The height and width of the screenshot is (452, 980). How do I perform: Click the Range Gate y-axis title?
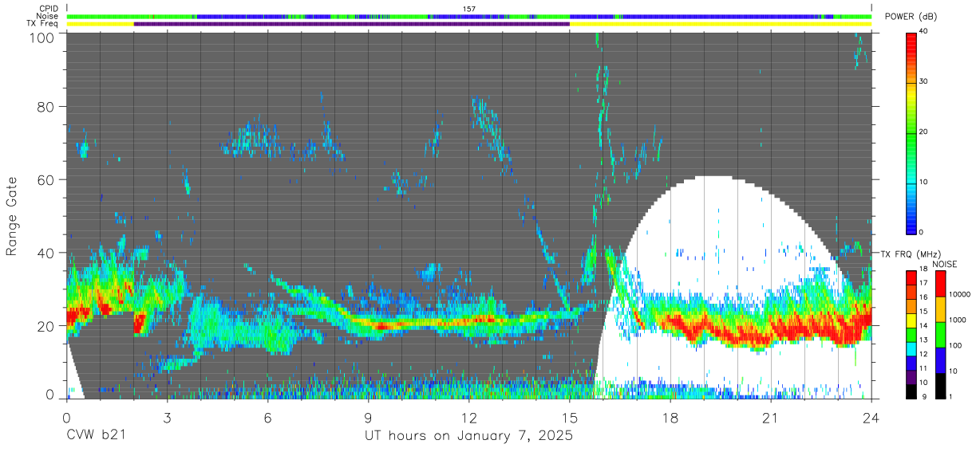point(12,217)
